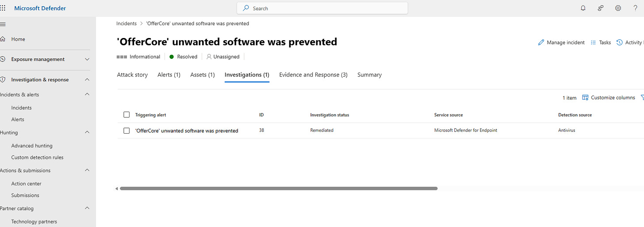Click the horizontal scrollbar thumb
Image resolution: width=644 pixels, height=227 pixels.
click(x=279, y=189)
